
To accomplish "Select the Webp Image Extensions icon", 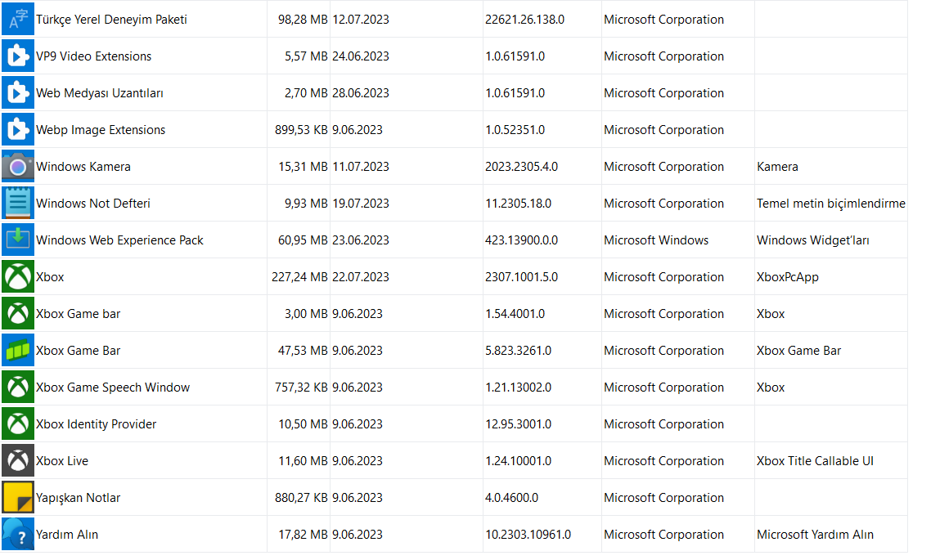I will pos(17,130).
